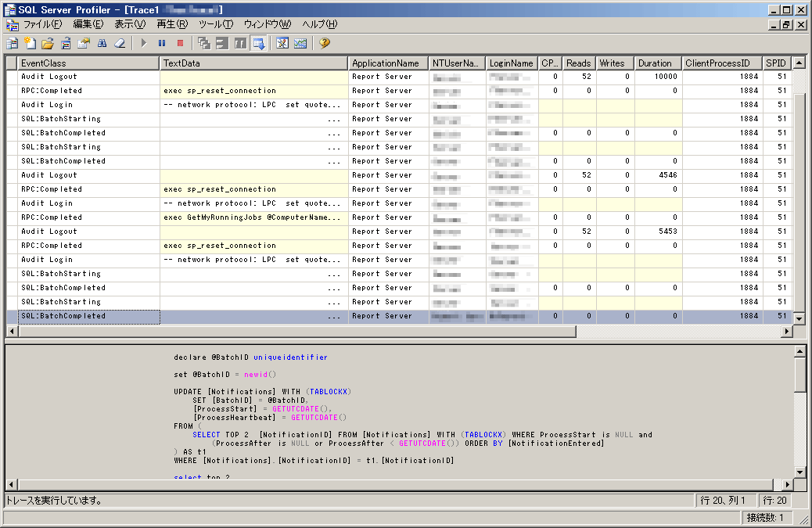Click the GETUTCDATE() after [ProcessHeartbeat]
Image resolution: width=812 pixels, height=528 pixels.
click(318, 418)
